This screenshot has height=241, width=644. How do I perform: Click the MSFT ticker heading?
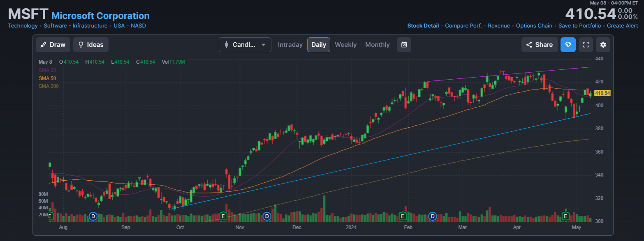click(x=28, y=14)
